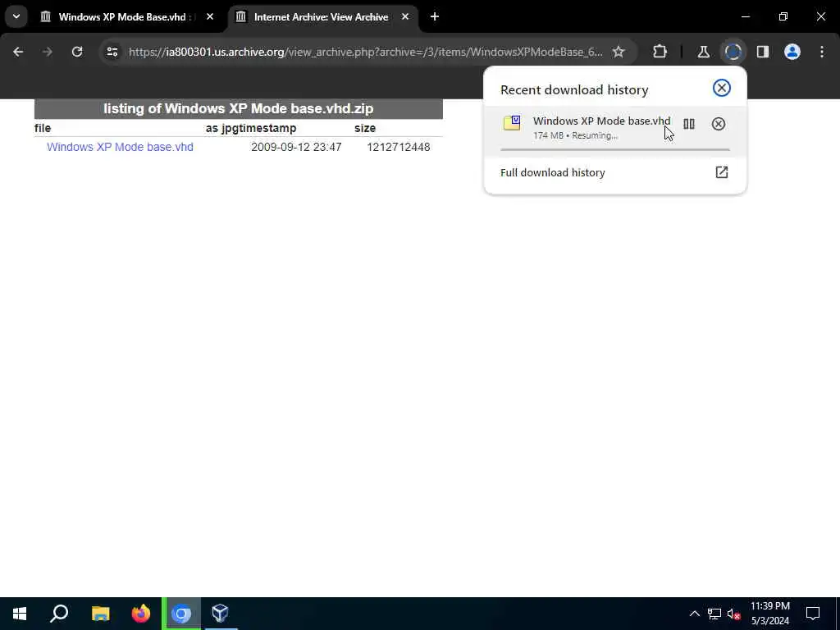Click the Chrome taskbar icon
The height and width of the screenshot is (630, 840).
tap(181, 614)
